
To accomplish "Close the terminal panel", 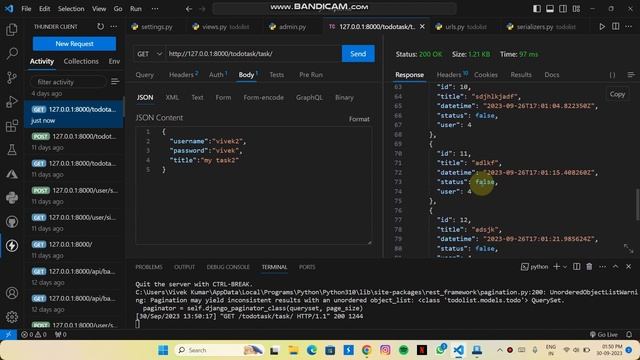I will (629, 267).
